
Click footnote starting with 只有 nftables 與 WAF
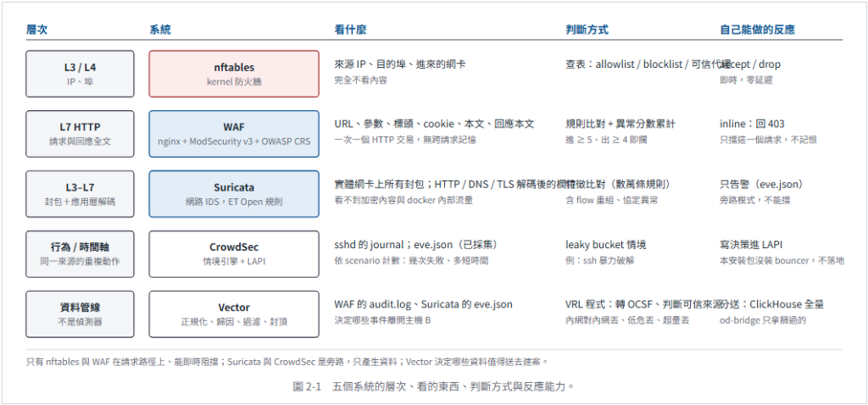click(287, 362)
